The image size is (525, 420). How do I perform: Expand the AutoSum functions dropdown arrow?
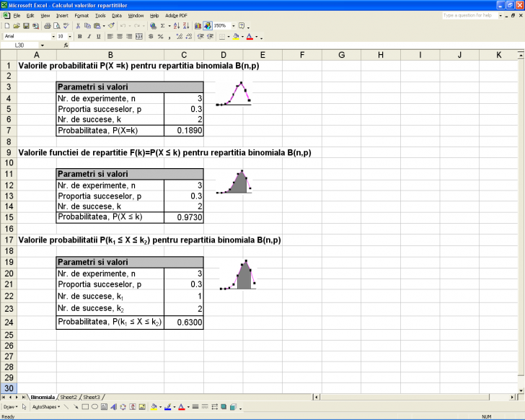pos(169,26)
